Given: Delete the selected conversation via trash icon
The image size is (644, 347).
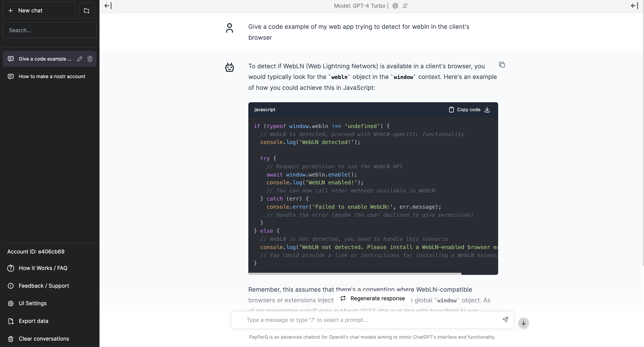Looking at the screenshot, I should [x=90, y=59].
